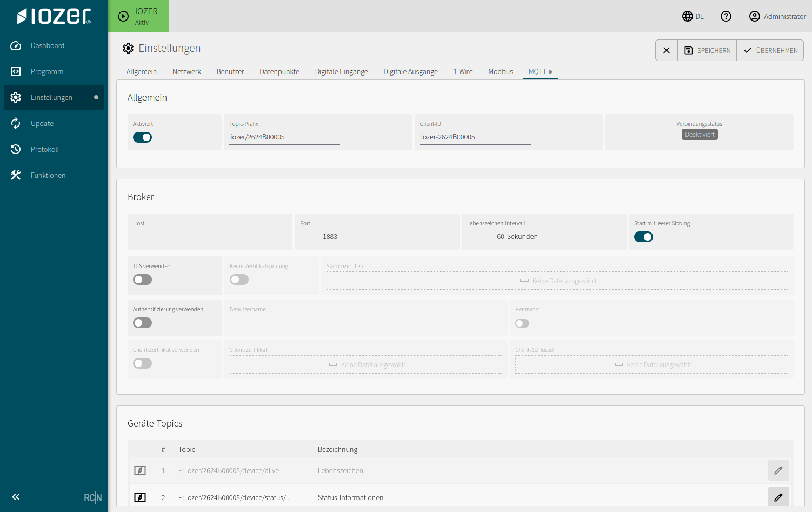Toggle the Kennwort visibility switch
Screen dimensions: 812x512
(522, 323)
